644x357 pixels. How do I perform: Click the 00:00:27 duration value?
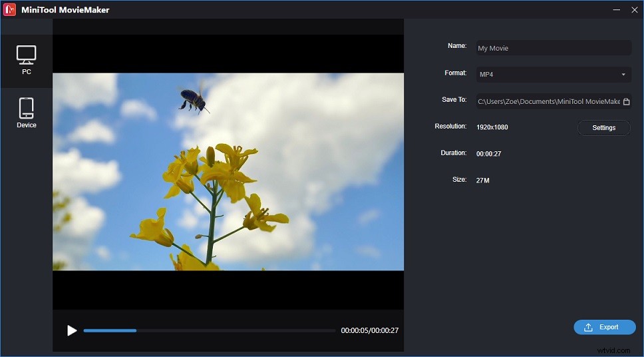click(489, 154)
